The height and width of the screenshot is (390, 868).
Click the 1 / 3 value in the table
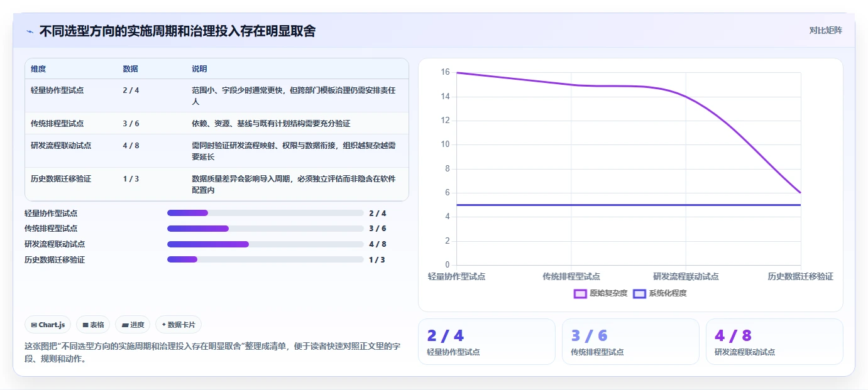click(131, 179)
